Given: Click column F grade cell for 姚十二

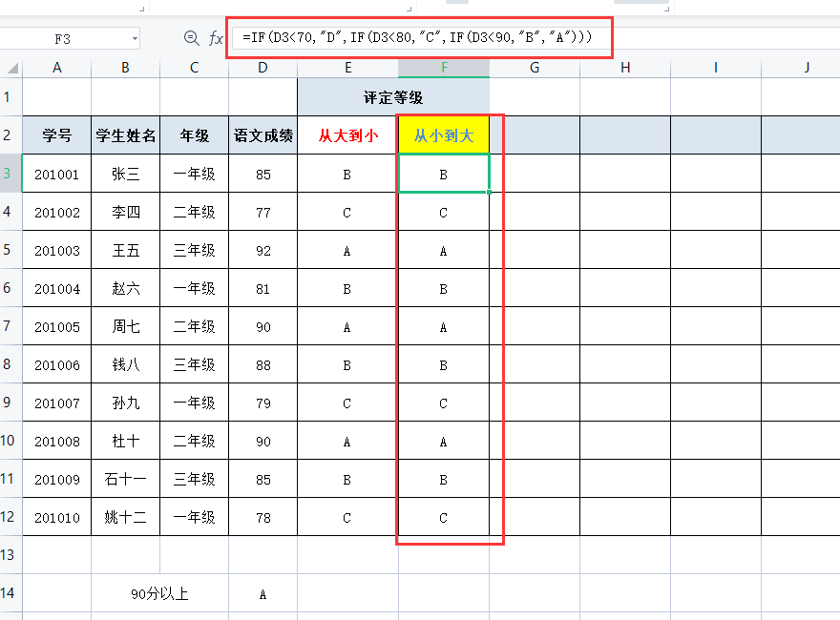Looking at the screenshot, I should [444, 517].
